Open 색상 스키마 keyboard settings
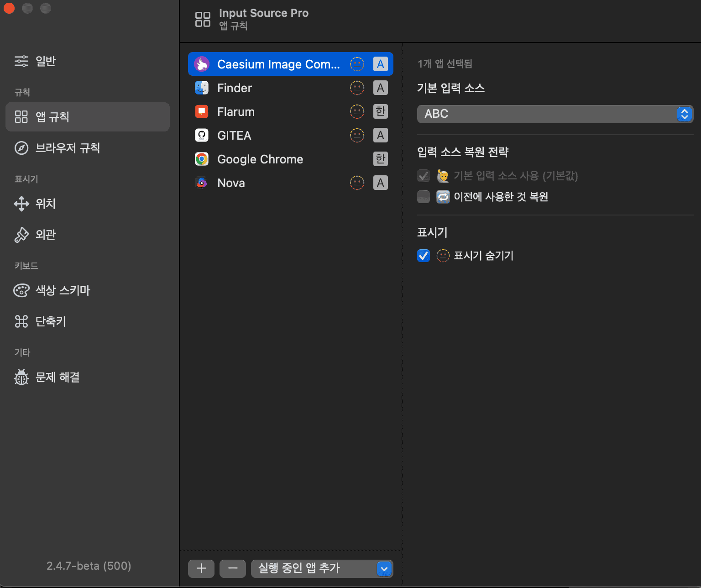The image size is (701, 588). (x=88, y=290)
